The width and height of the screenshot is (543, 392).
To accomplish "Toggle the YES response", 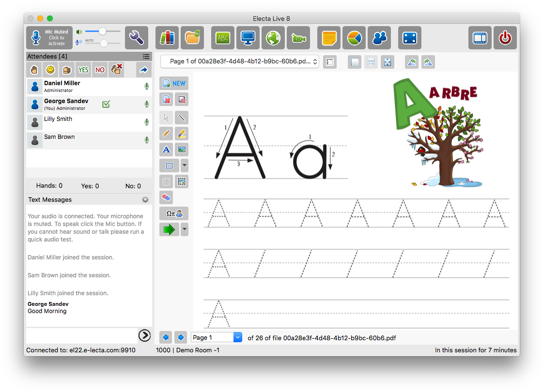I will pos(83,70).
